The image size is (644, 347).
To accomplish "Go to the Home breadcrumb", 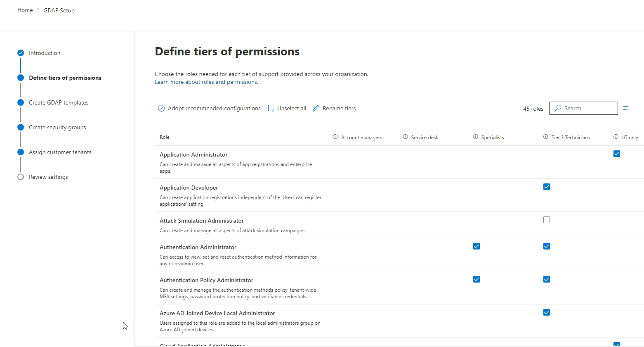I will [25, 10].
